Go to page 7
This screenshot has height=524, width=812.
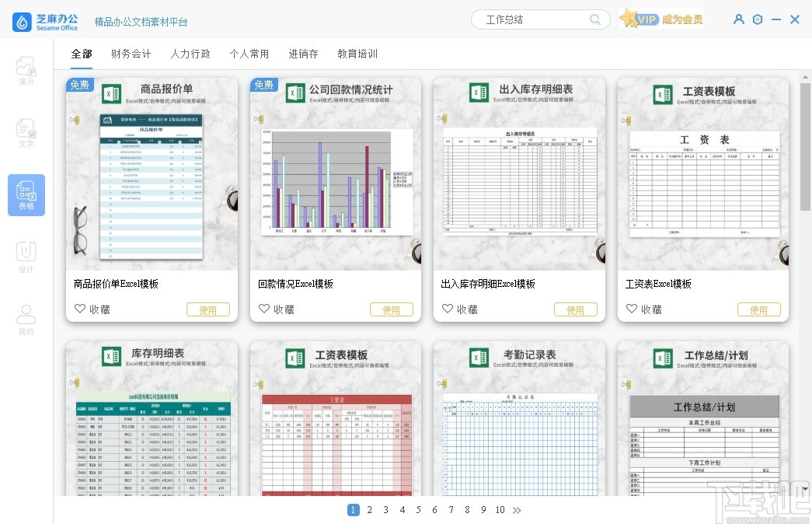[451, 510]
